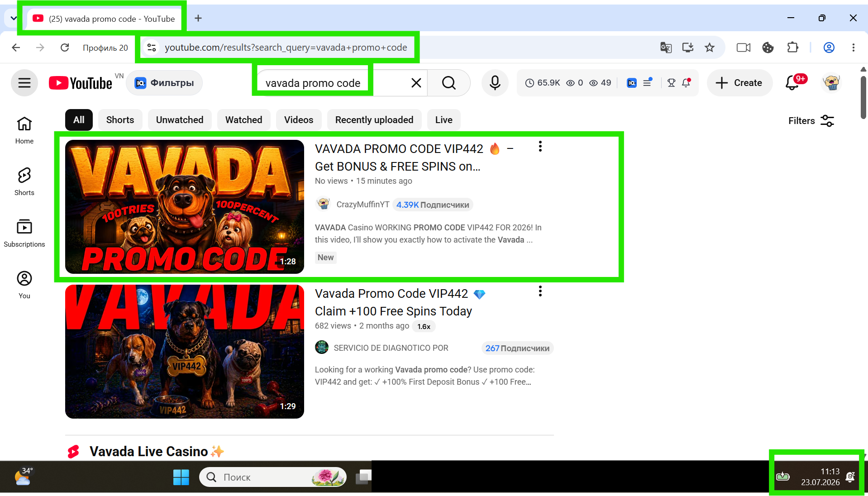
Task: Select the Videos filter chip
Action: (x=299, y=120)
